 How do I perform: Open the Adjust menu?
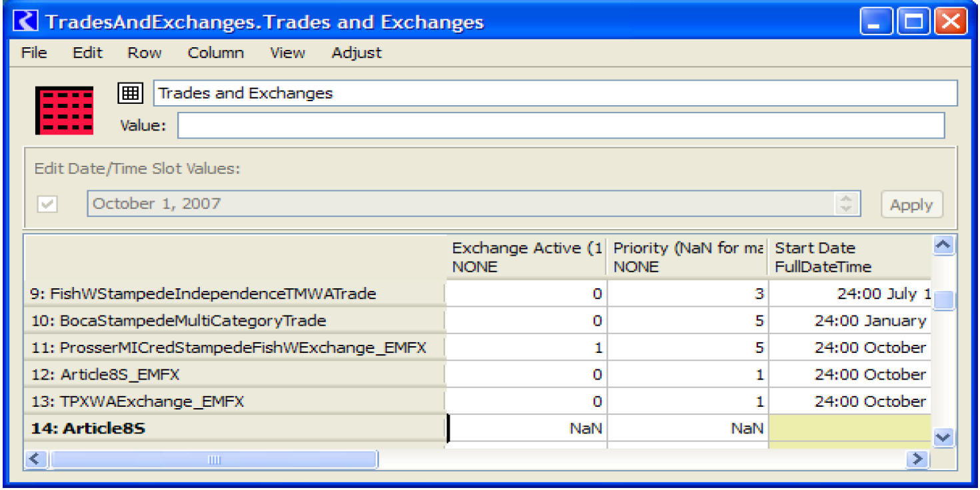356,53
